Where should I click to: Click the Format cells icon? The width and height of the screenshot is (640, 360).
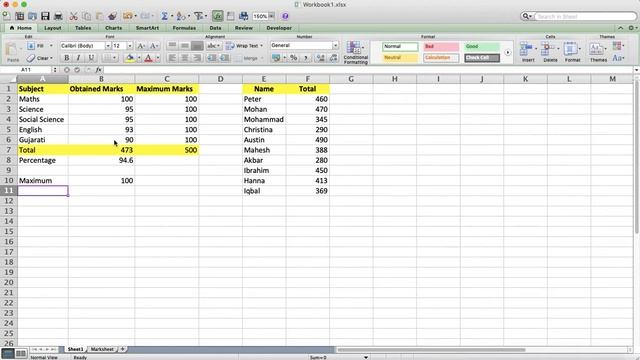pyautogui.click(x=572, y=51)
